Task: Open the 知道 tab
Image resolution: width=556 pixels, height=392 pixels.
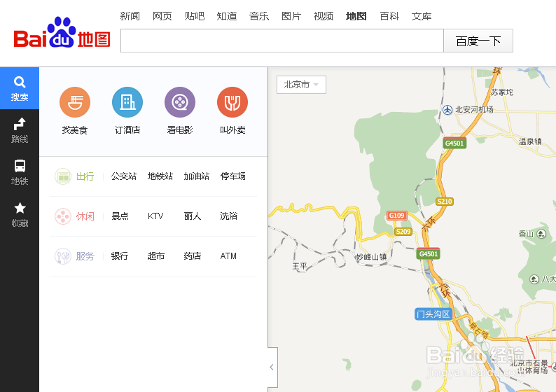Action: [x=227, y=16]
